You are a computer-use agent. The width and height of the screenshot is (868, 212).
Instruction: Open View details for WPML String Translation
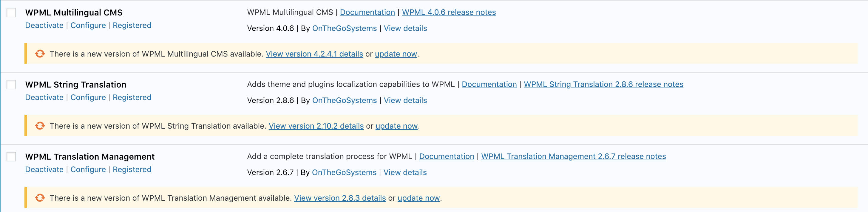click(x=405, y=100)
